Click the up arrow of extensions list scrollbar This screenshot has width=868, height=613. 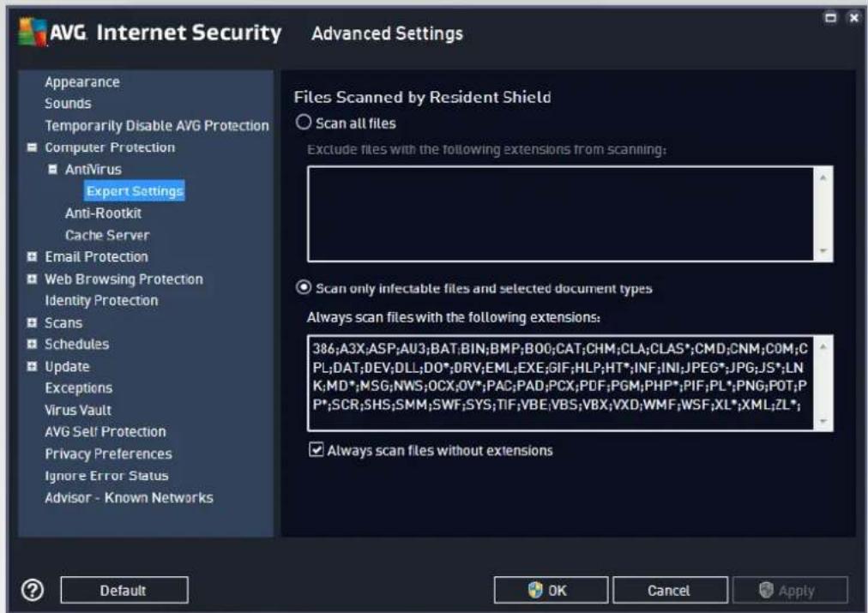tap(823, 347)
